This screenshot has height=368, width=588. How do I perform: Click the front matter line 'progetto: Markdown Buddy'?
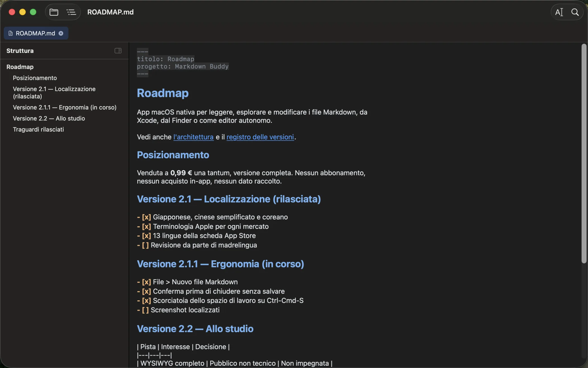click(183, 66)
